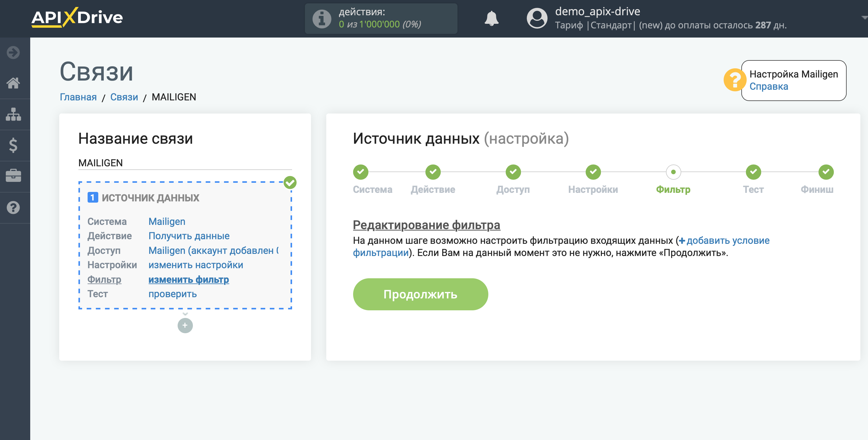
Task: Open the billing dollar icon in sidebar
Action: [x=13, y=145]
